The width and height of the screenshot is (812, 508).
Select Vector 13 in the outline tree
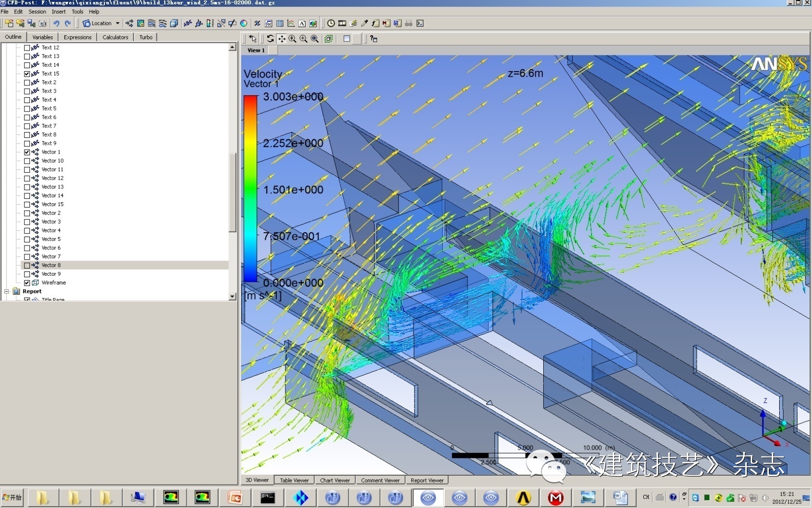tap(52, 187)
